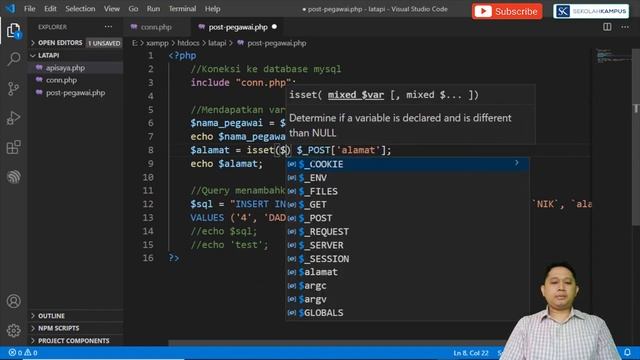Open the Run menu
Screen dimensions: 640x360
tap(153, 9)
